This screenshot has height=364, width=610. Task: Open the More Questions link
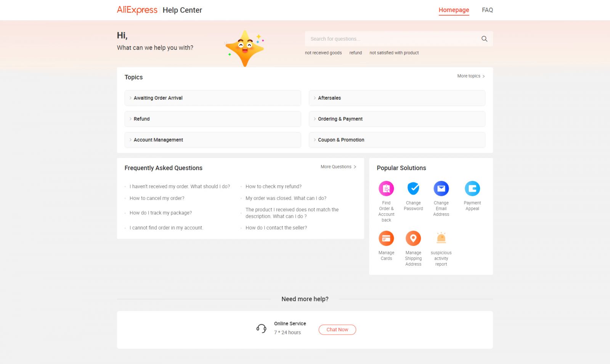pyautogui.click(x=338, y=167)
